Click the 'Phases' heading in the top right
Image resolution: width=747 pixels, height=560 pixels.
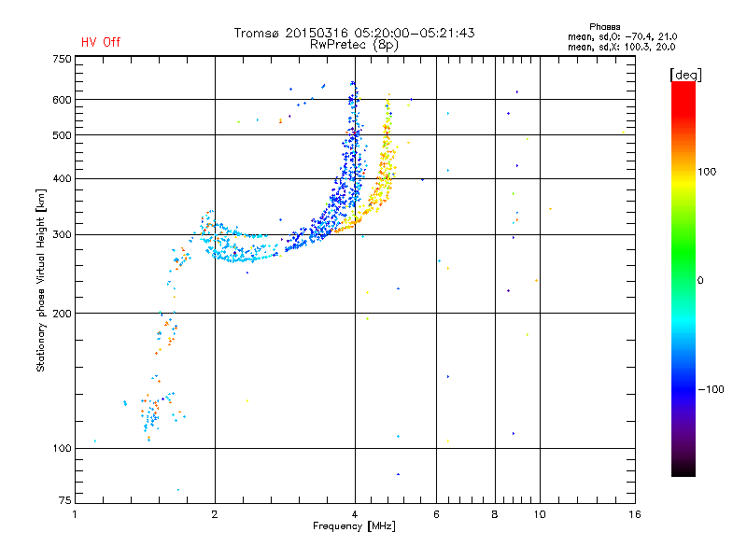pyautogui.click(x=604, y=27)
